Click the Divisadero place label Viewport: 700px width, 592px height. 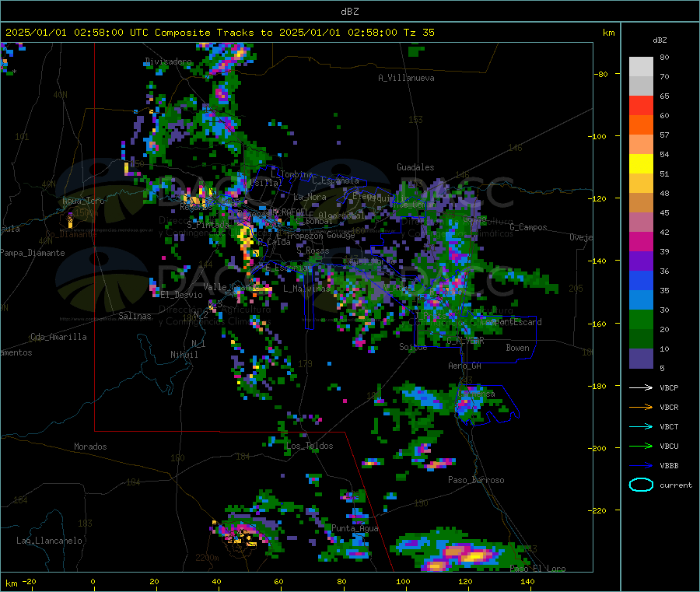click(168, 61)
